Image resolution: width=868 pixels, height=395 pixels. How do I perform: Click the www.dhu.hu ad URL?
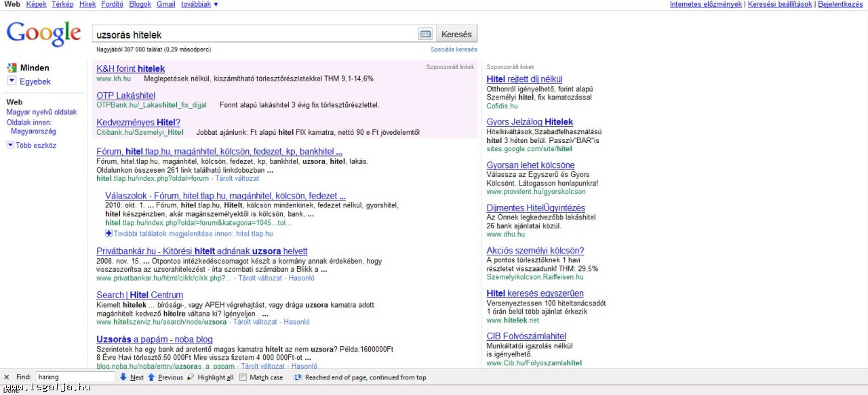pyautogui.click(x=505, y=234)
